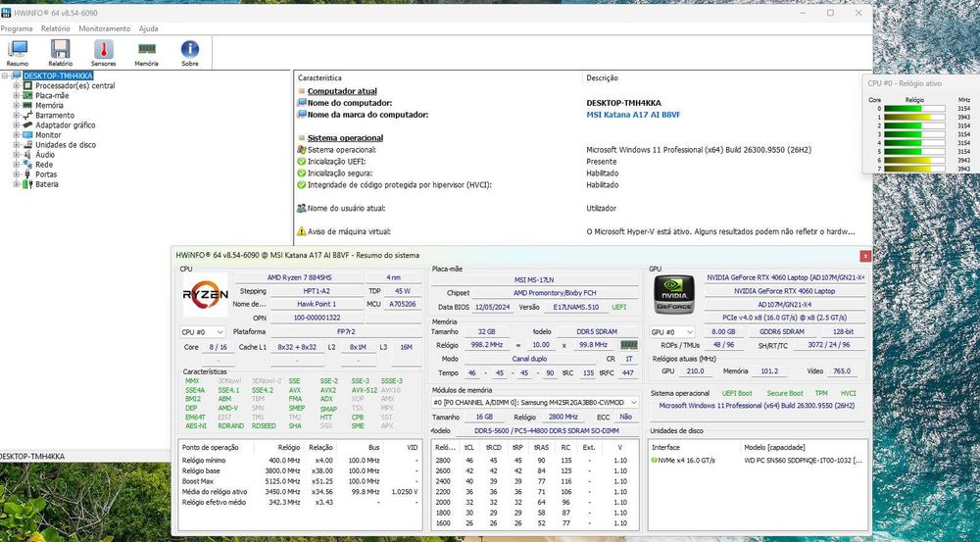Expand the Processador(es) central tree node
Viewport: 980px width, 542px height.
click(17, 85)
